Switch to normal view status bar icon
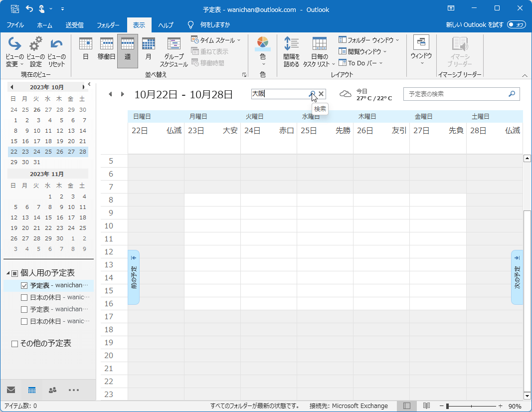Viewport: 532px width, 412px height. coord(407,406)
